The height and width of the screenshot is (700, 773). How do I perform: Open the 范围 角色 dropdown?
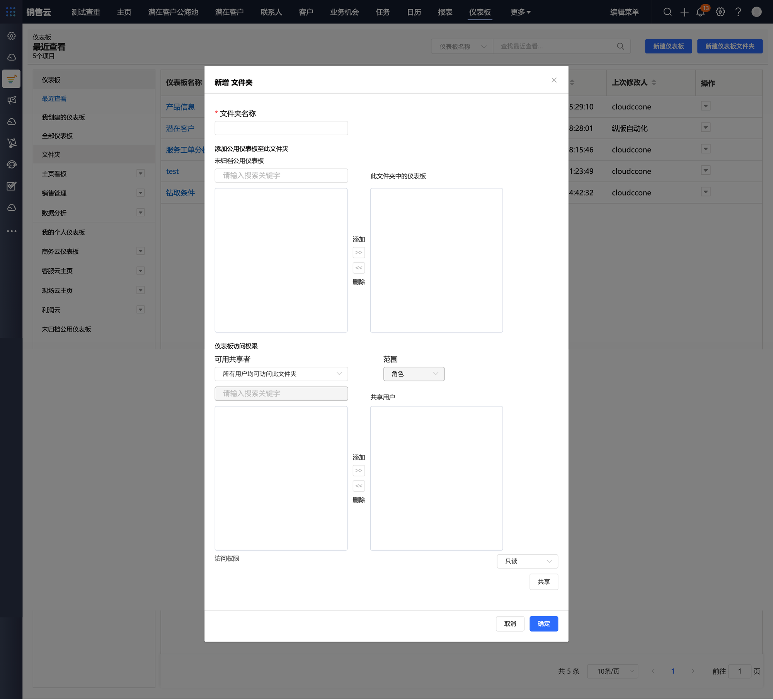[414, 374]
